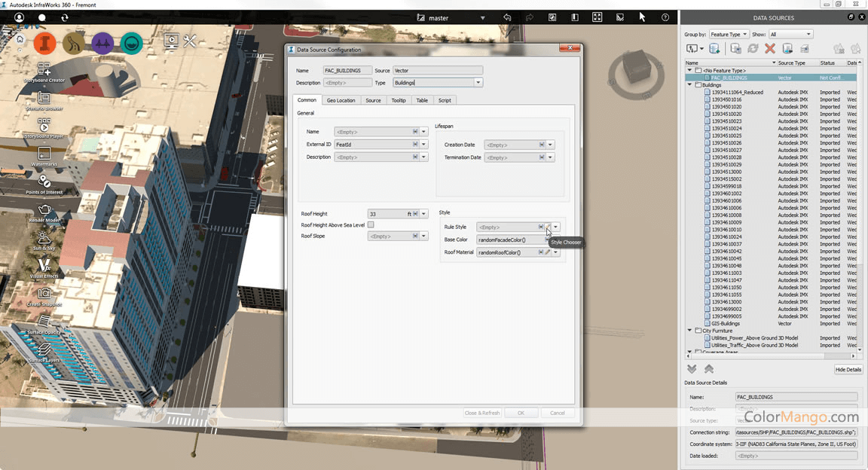Open the Type dropdown showing Buildings

478,83
